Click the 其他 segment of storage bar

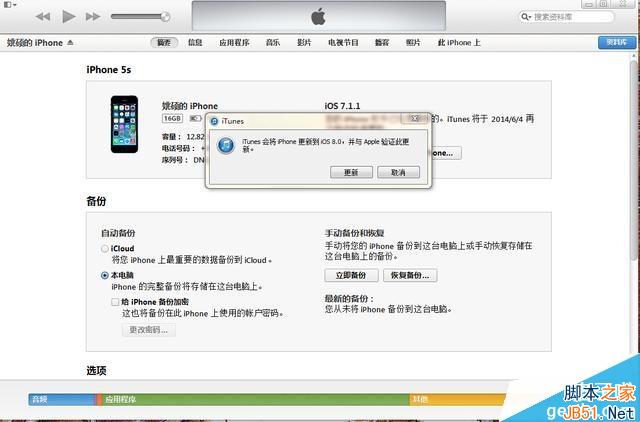457,399
